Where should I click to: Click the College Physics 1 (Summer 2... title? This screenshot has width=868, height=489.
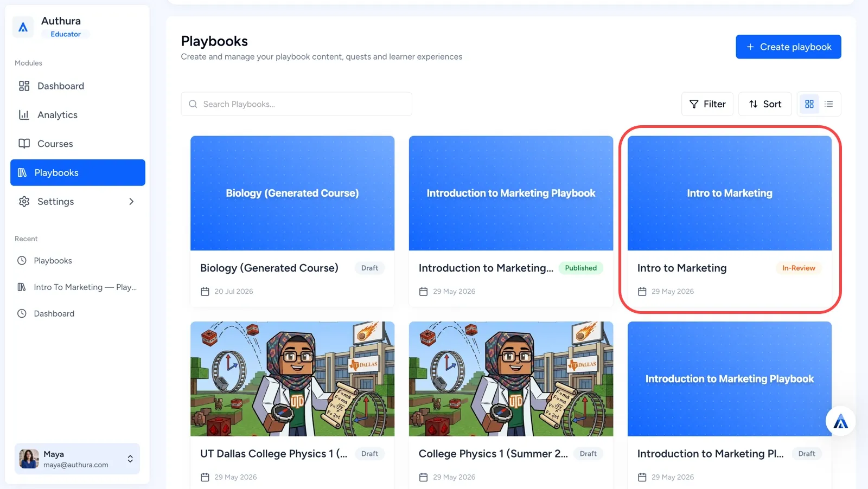click(x=493, y=454)
